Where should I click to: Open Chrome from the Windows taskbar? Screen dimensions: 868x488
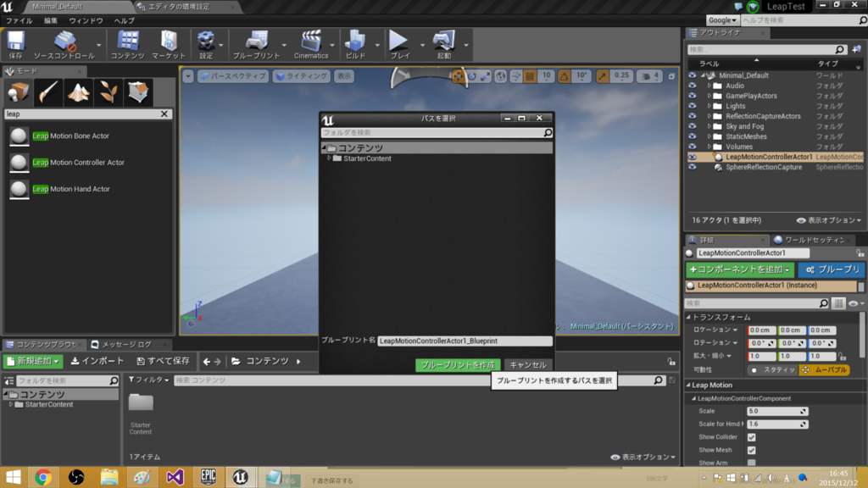click(x=43, y=477)
